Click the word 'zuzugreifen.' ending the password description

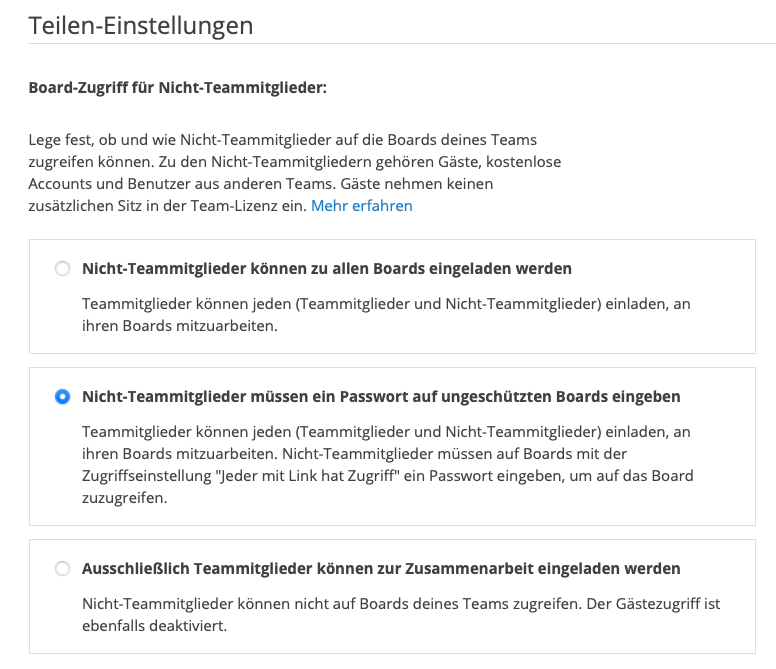pyautogui.click(x=125, y=498)
